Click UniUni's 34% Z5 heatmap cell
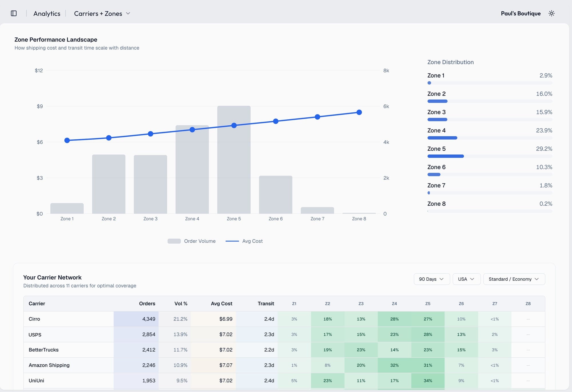Image resolution: width=572 pixels, height=392 pixels. point(428,381)
